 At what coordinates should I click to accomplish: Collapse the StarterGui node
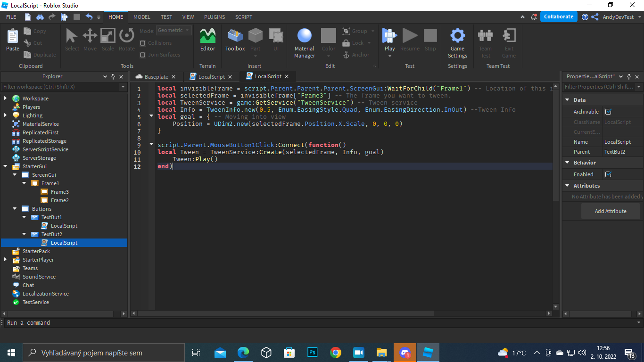pyautogui.click(x=5, y=166)
